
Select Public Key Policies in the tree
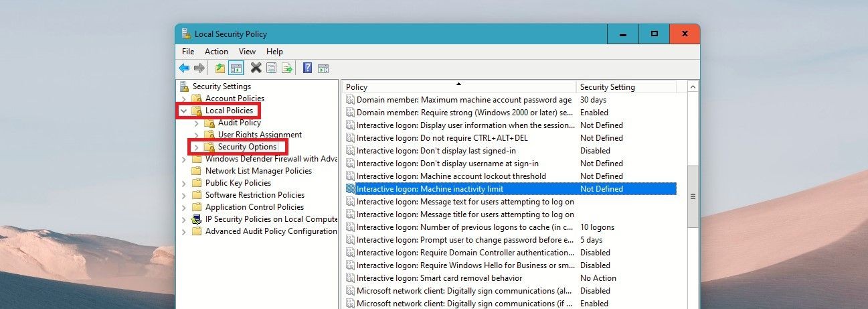click(238, 183)
